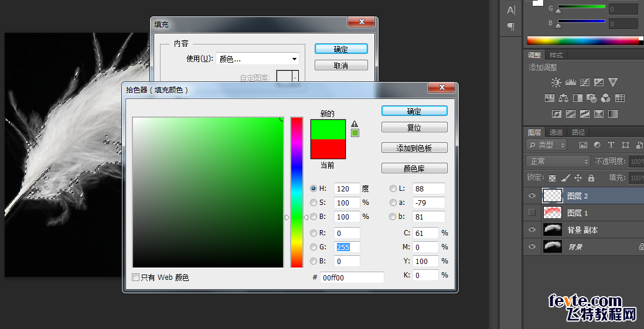Open the 正常 blend mode dropdown
The height and width of the screenshot is (329, 644).
coord(558,161)
